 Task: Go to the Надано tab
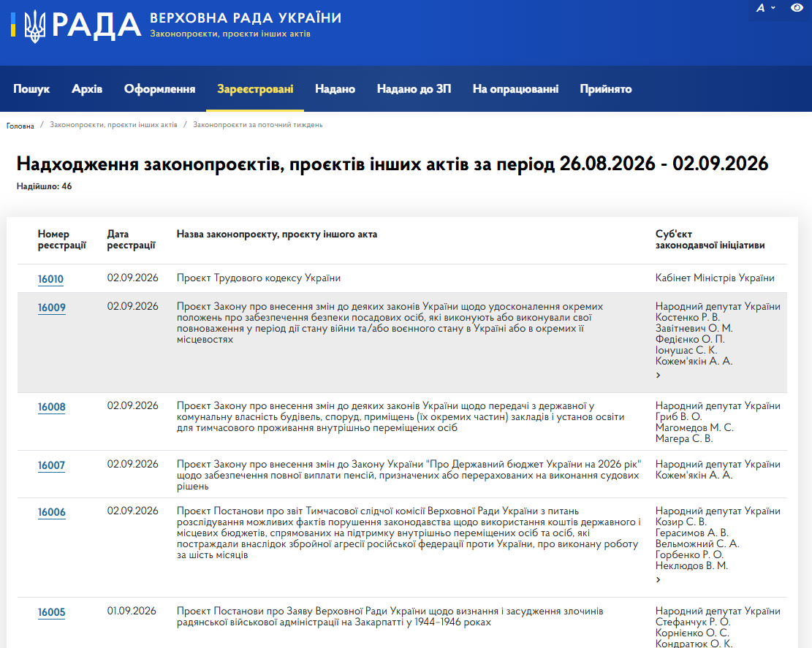pyautogui.click(x=335, y=89)
